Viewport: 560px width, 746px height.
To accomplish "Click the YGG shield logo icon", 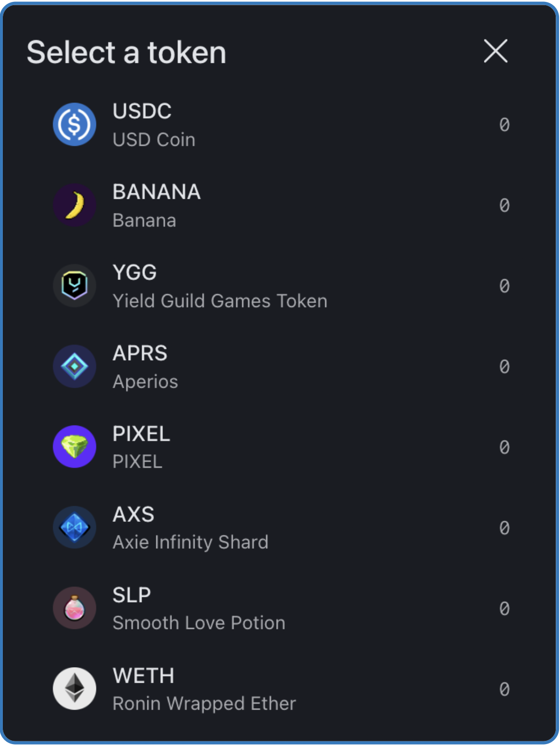I will tap(75, 286).
